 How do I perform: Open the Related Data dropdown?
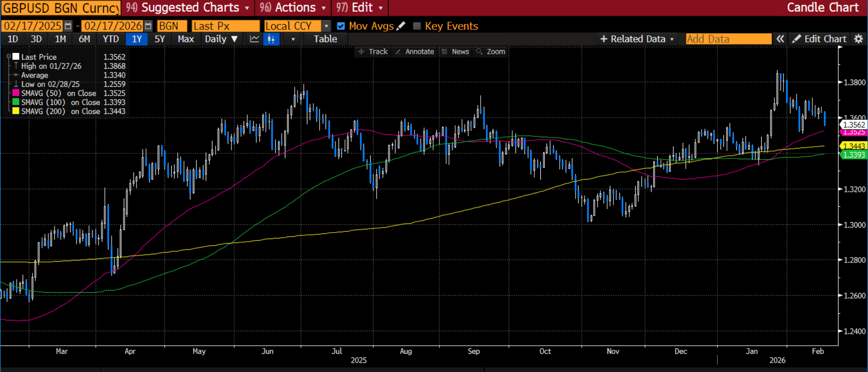(637, 39)
